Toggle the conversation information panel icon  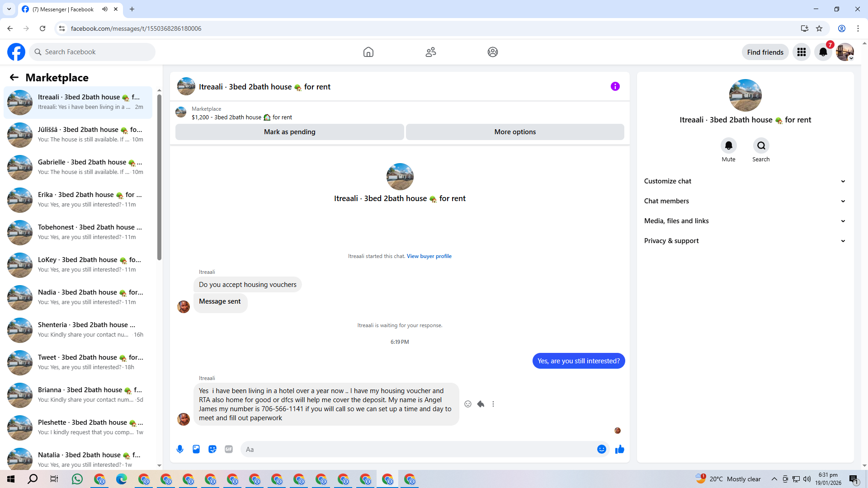[615, 86]
